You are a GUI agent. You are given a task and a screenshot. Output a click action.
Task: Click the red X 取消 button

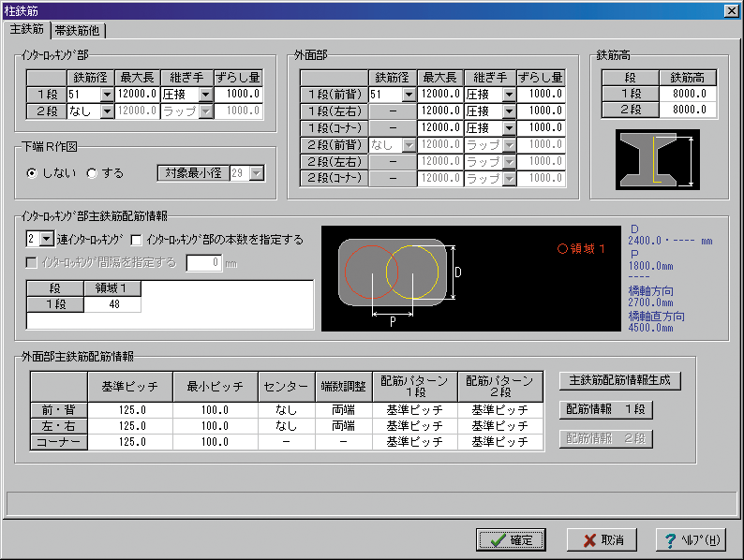602,540
